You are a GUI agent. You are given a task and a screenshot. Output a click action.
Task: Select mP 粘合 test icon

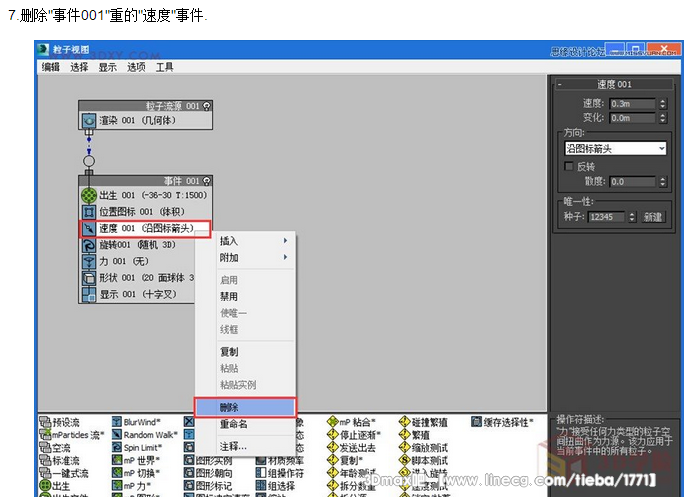point(332,422)
